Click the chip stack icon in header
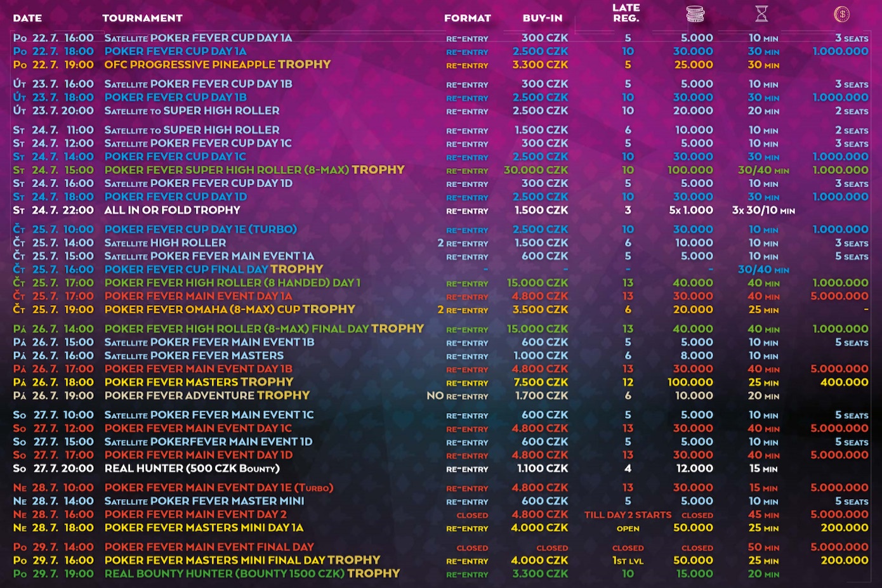This screenshot has width=882, height=588. (695, 13)
